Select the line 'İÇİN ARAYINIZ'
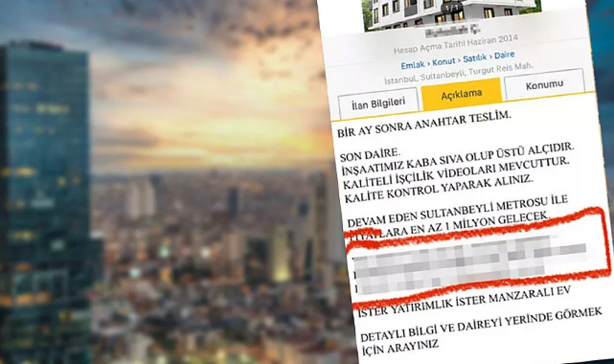 (x=399, y=348)
